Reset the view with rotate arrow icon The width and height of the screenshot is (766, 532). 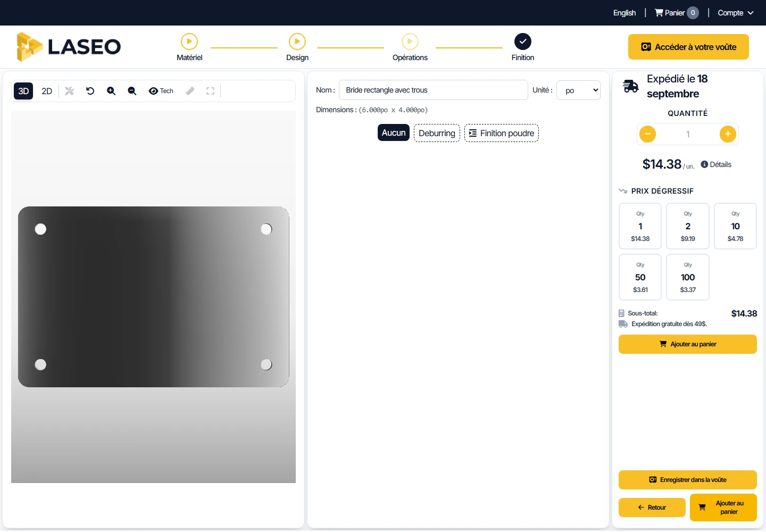(x=90, y=91)
